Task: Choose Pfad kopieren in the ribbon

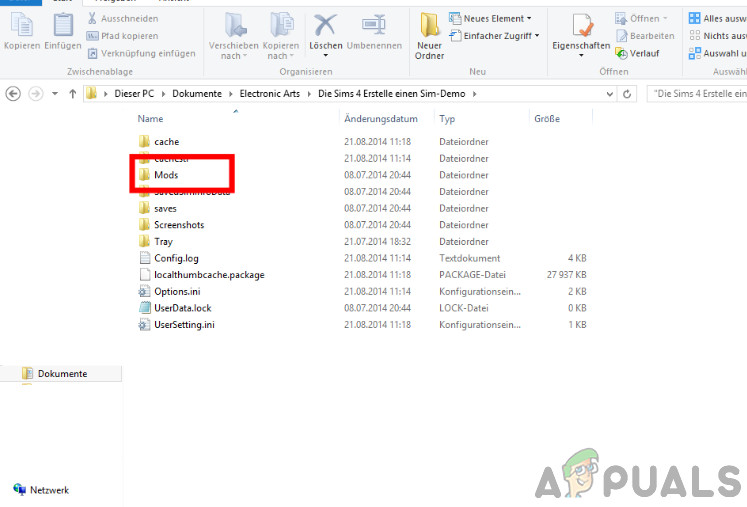Action: tap(122, 36)
